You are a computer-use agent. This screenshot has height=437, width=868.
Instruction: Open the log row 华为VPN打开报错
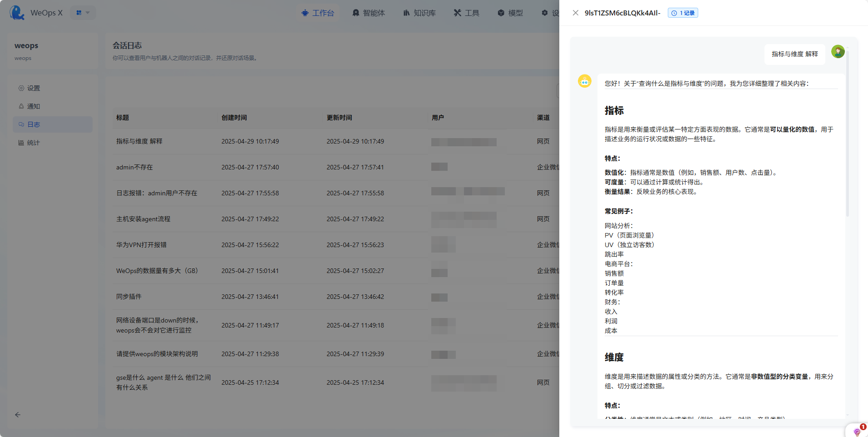pyautogui.click(x=336, y=245)
